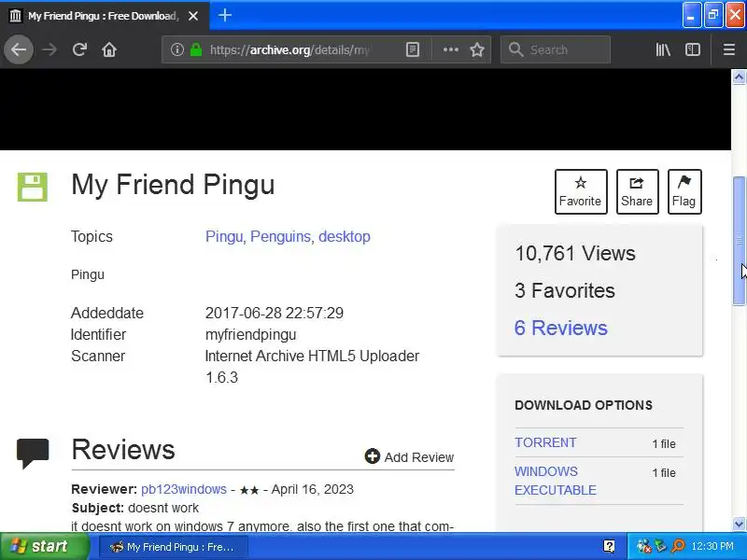Click into the browser Search box

(x=556, y=49)
